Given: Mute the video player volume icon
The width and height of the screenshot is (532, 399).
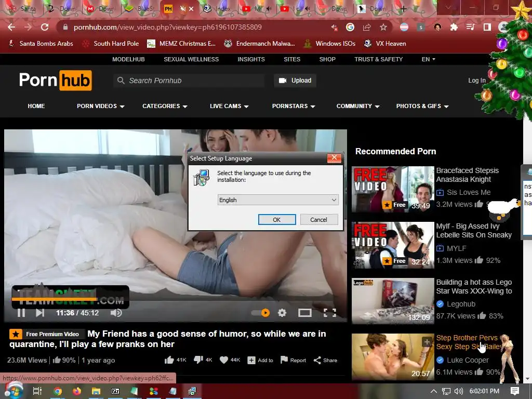Looking at the screenshot, I should pos(116,313).
